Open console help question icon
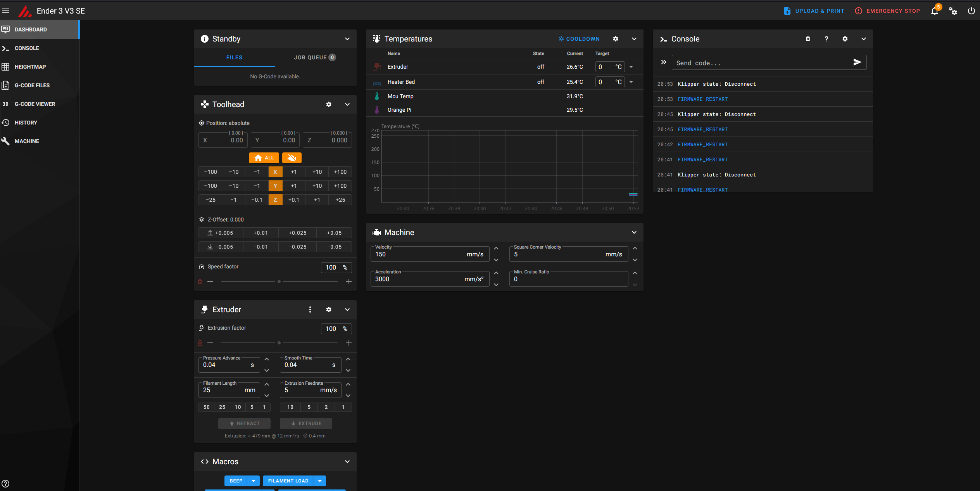 pyautogui.click(x=826, y=39)
